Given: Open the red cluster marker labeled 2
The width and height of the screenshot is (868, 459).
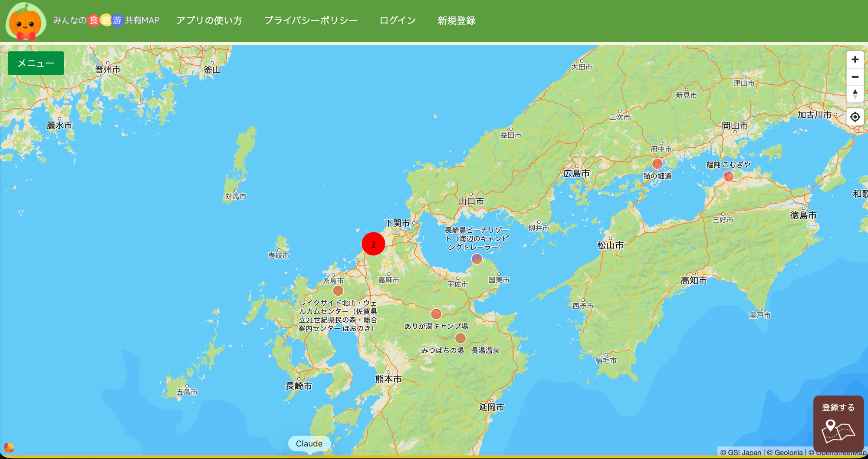Looking at the screenshot, I should coord(373,244).
